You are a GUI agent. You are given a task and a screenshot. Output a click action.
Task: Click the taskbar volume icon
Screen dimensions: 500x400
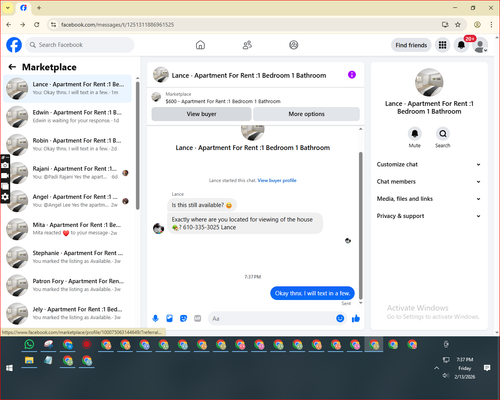[x=446, y=376]
